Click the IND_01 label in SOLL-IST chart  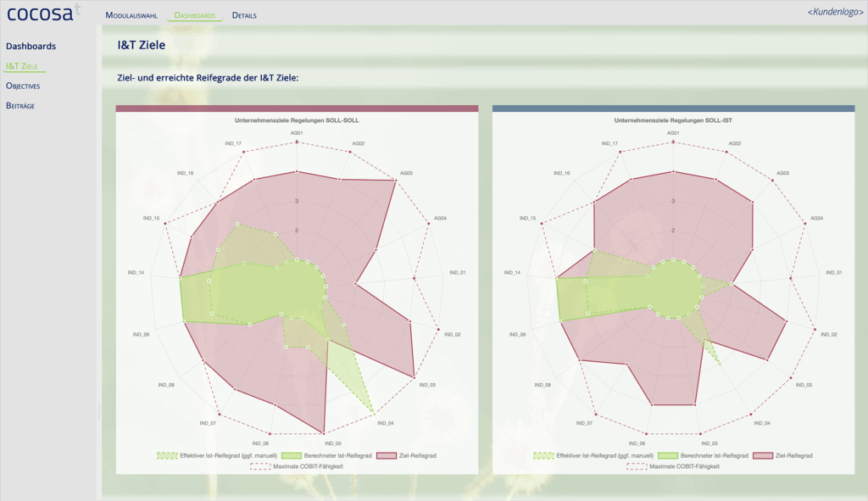(834, 272)
